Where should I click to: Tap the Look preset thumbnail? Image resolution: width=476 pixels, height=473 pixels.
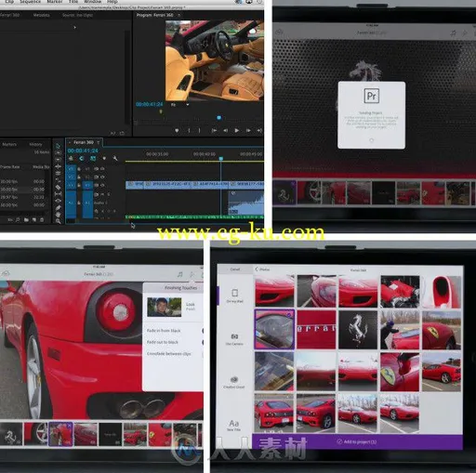pyautogui.click(x=165, y=307)
